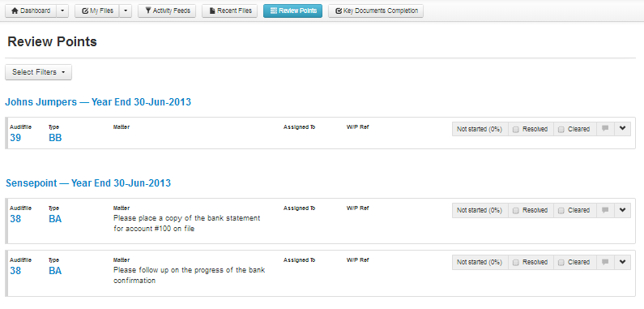This screenshot has height=309, width=644.
Task: Click Not started (0%) for auditfile 39
Action: (480, 129)
